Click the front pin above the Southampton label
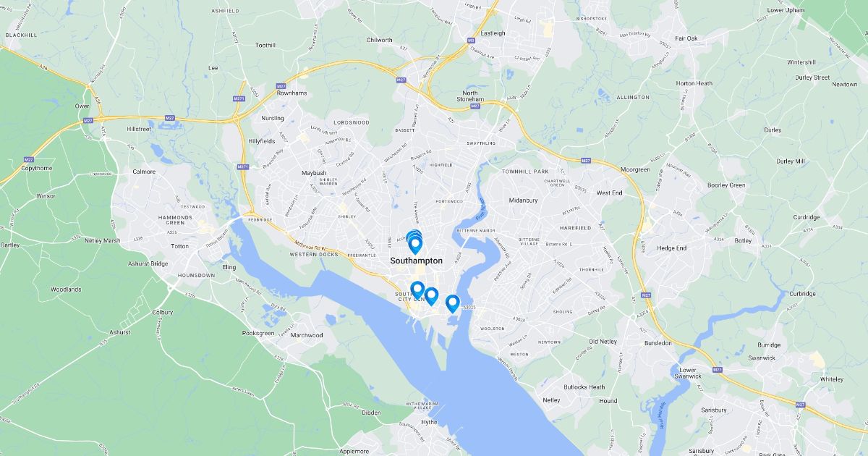Image resolution: width=868 pixels, height=456 pixels. click(415, 245)
